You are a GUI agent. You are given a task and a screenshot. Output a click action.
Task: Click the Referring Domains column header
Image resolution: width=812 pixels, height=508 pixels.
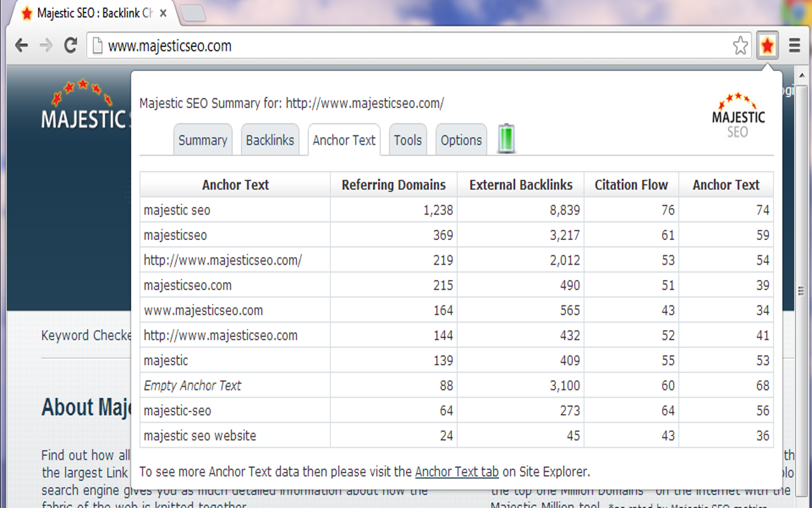point(393,185)
